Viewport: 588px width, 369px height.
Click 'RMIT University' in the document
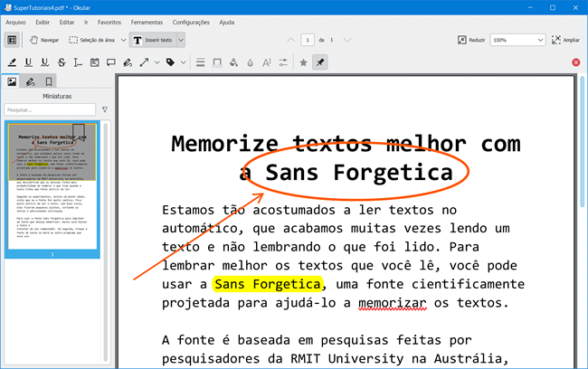click(346, 358)
